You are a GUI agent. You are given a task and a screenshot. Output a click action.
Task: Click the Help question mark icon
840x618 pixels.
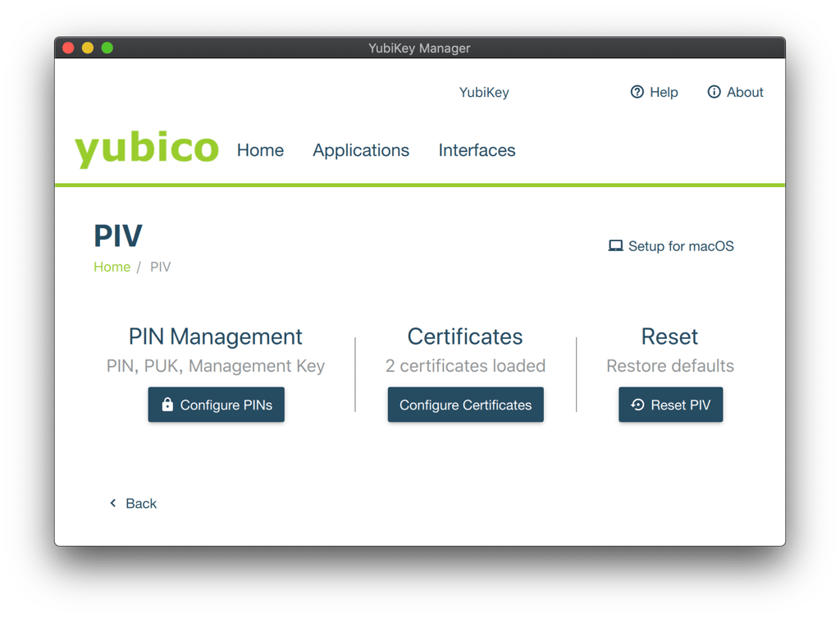(637, 92)
